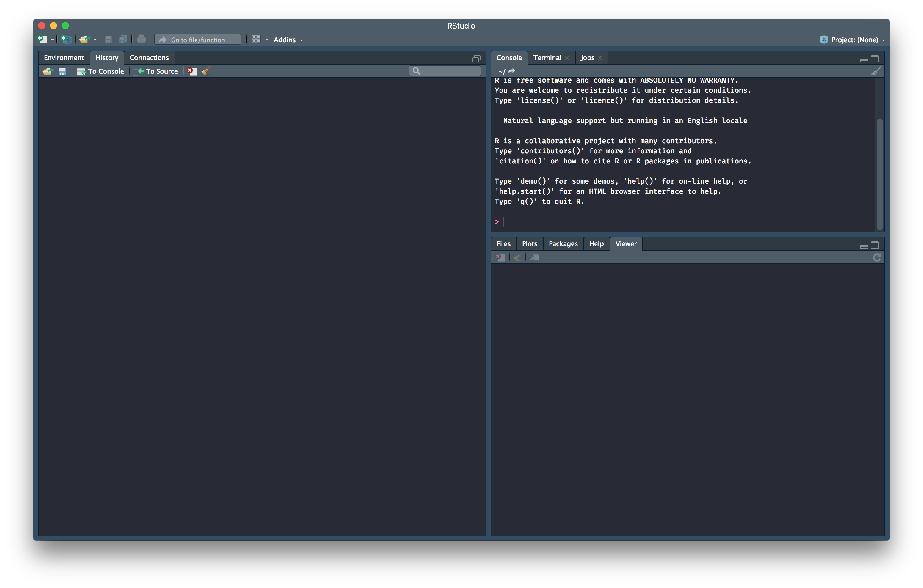Maximize the Console pane
This screenshot has height=588, width=923.
(875, 59)
